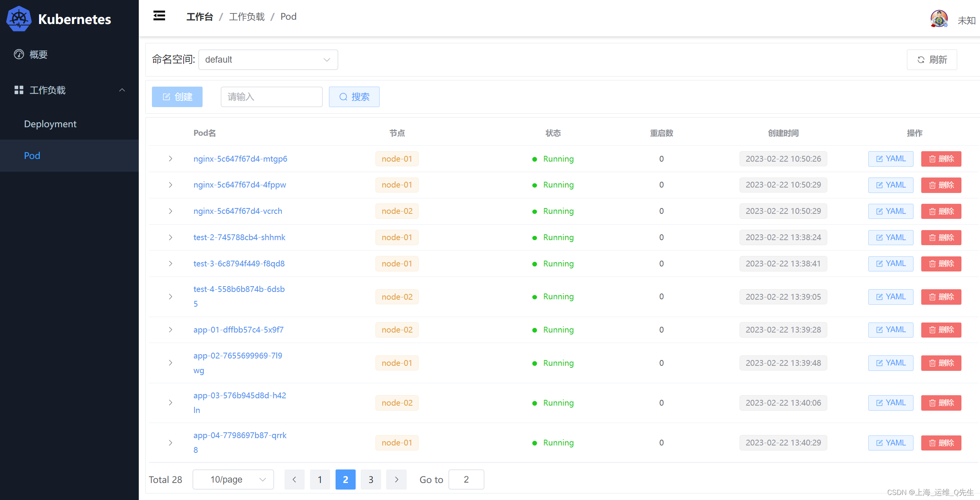
Task: Click the 未知 username label
Action: [966, 20]
